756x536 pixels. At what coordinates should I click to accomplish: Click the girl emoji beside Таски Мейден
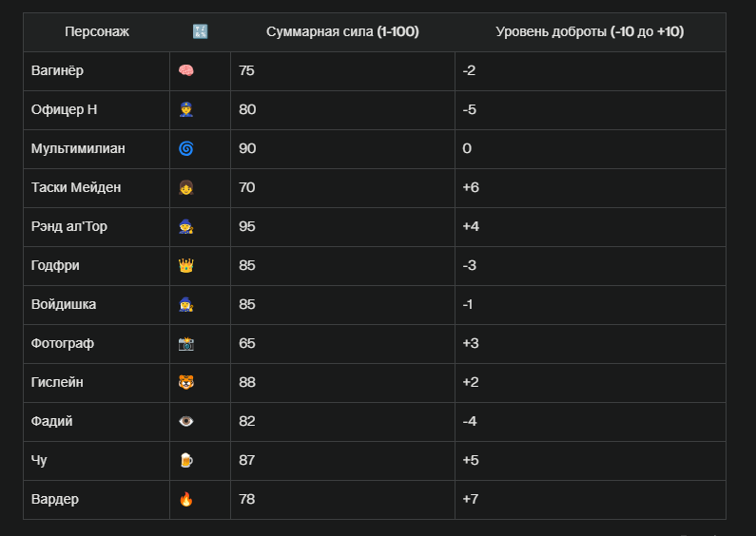click(x=186, y=187)
